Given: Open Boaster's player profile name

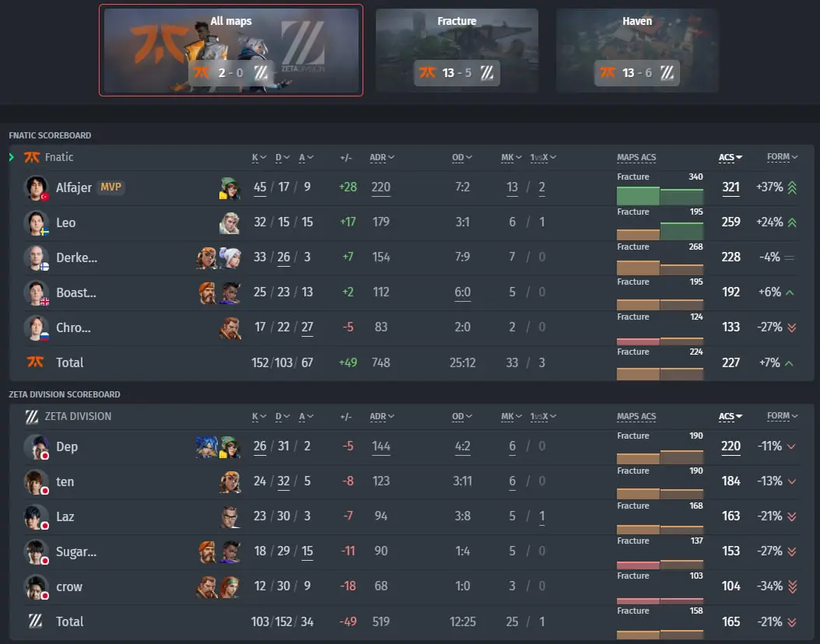Looking at the screenshot, I should click(x=75, y=292).
